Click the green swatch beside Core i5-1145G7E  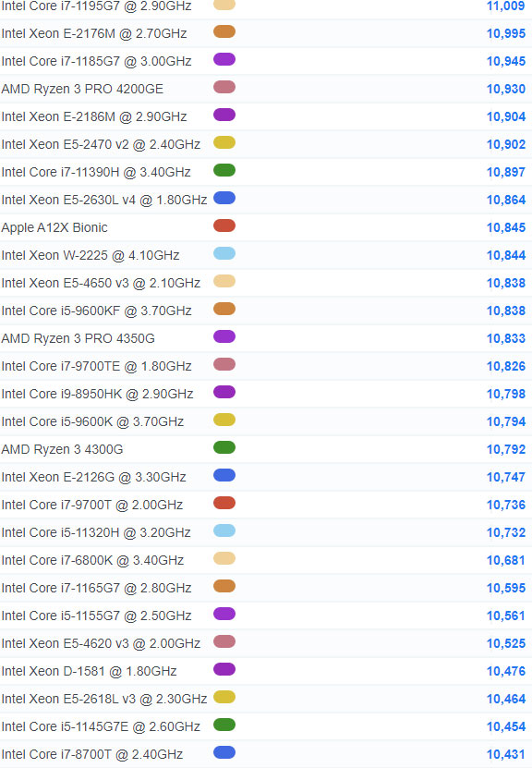224,725
